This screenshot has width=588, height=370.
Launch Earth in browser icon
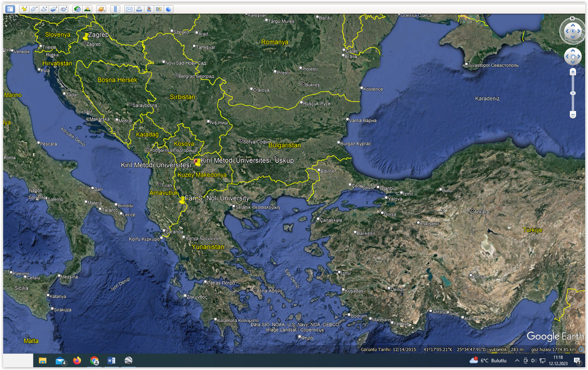[x=169, y=9]
